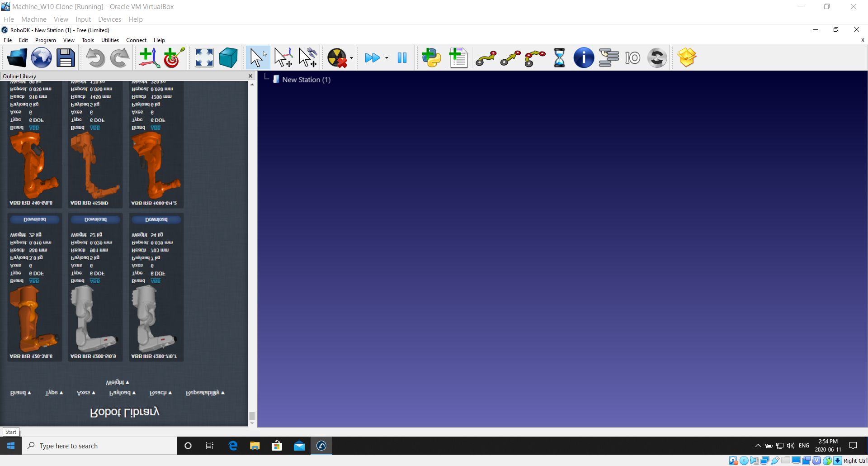Image resolution: width=868 pixels, height=466 pixels.
Task: Add a new target with the bullseye icon
Action: (x=174, y=58)
